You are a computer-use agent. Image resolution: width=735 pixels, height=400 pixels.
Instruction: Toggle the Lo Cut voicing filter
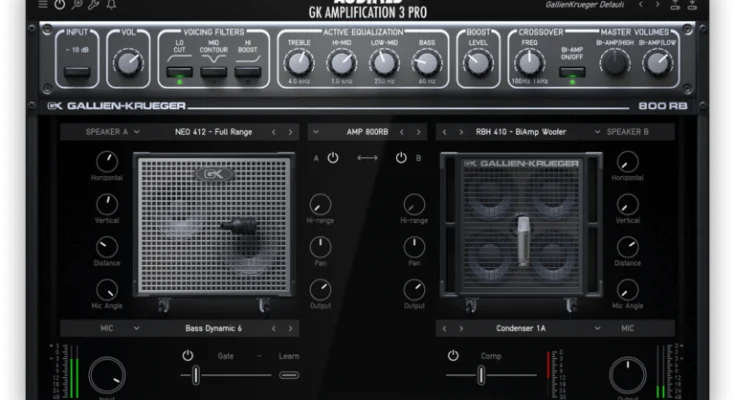(180, 72)
